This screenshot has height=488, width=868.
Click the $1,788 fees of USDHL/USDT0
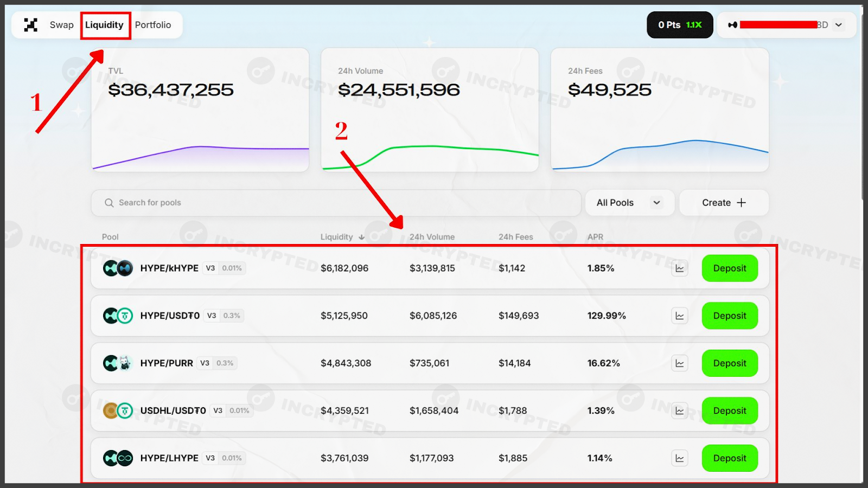[x=513, y=410]
